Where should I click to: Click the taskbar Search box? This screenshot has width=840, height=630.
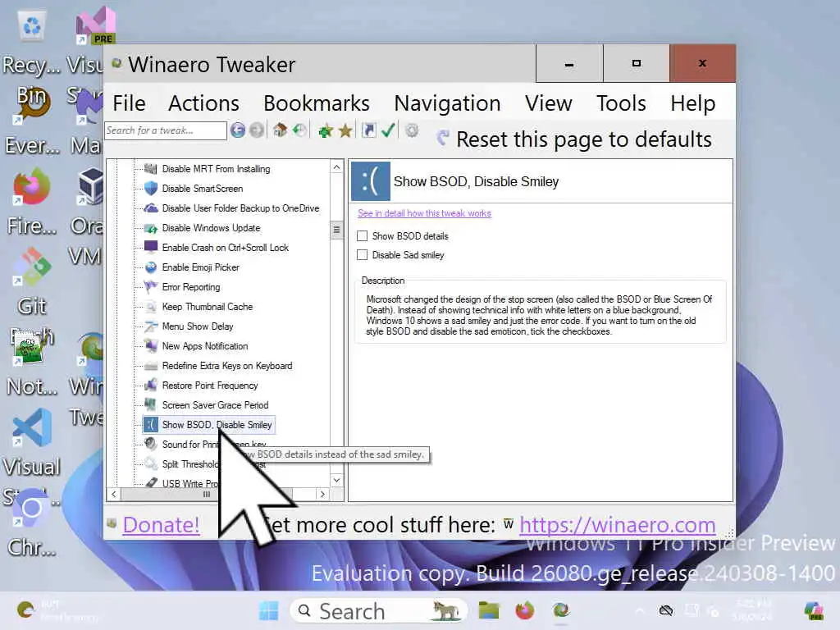(x=378, y=610)
